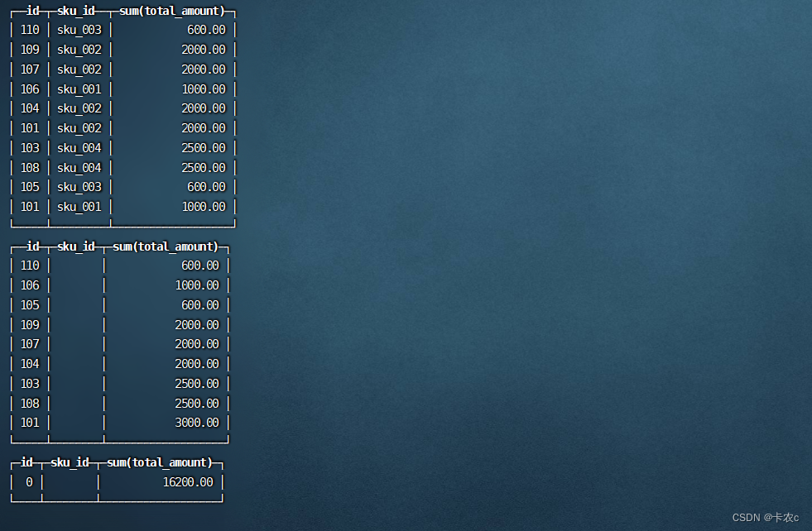The image size is (812, 531).
Task: Click 2000.00 in the 101 sku_002 row
Action: 204,128
